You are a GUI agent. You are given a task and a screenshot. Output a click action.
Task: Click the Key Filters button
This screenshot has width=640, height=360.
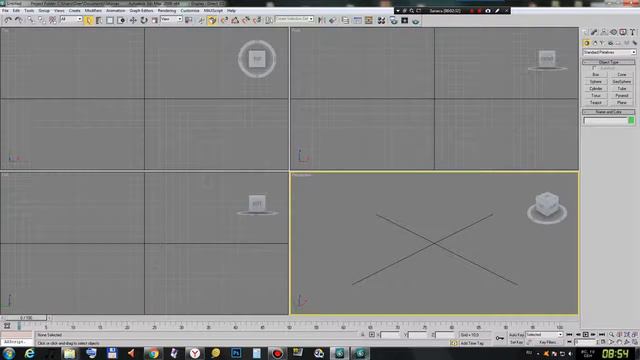548,342
